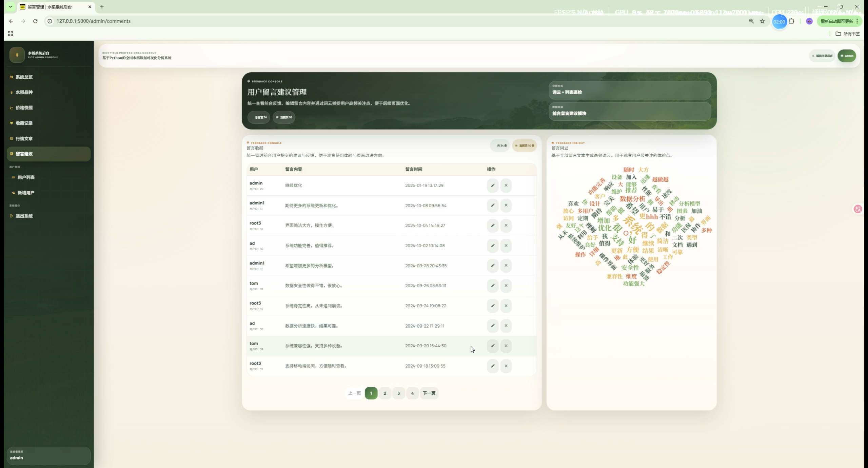Reload the page
The image size is (868, 468).
pyautogui.click(x=35, y=21)
